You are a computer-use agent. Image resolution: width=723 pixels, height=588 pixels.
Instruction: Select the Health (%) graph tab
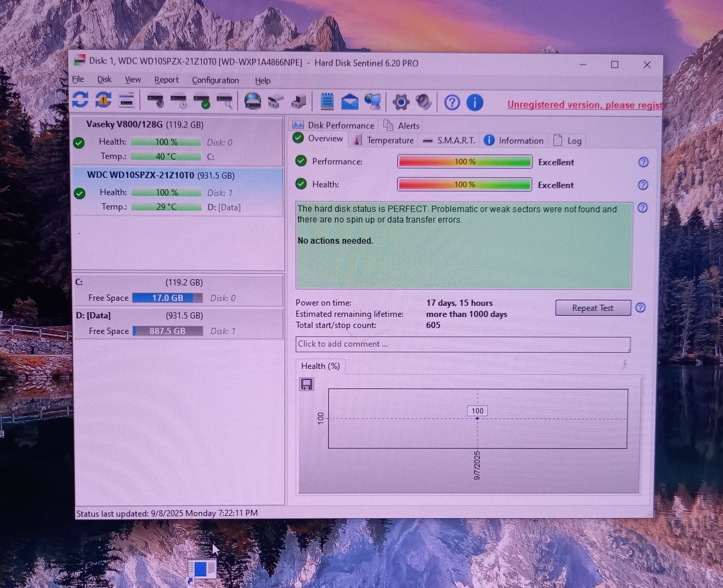(321, 366)
